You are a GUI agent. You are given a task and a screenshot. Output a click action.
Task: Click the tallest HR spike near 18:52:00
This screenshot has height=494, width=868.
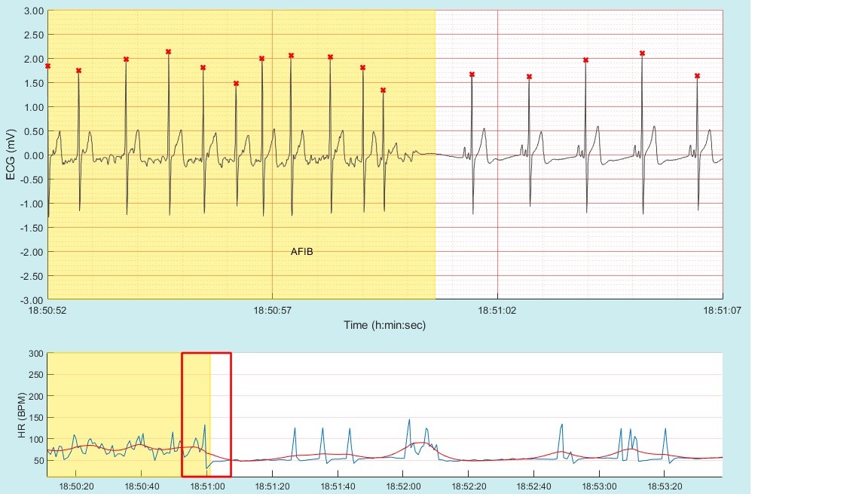click(x=409, y=420)
